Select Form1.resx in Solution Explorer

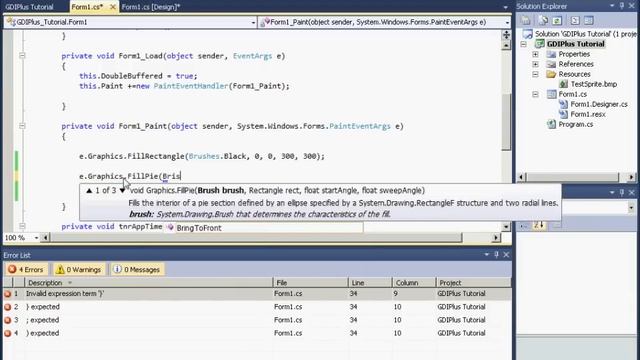click(588, 114)
